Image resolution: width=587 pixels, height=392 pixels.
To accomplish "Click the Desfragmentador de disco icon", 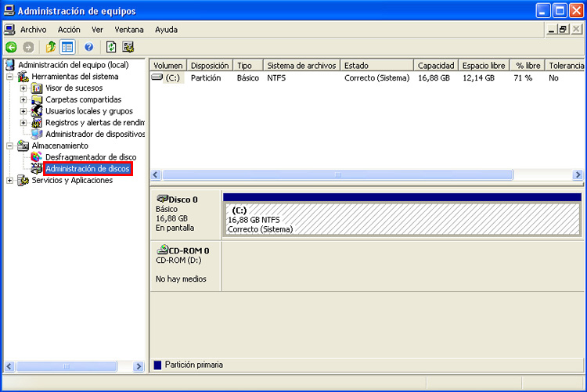I will pyautogui.click(x=36, y=156).
